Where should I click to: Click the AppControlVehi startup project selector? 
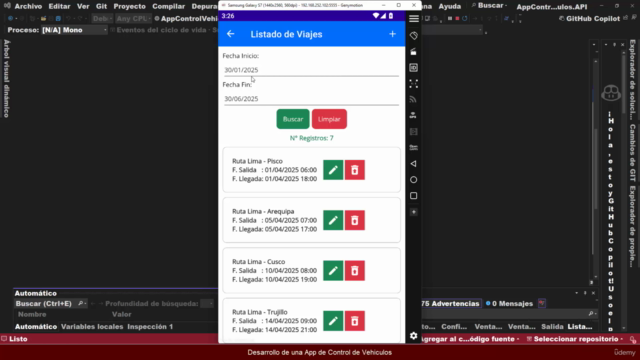click(x=186, y=18)
